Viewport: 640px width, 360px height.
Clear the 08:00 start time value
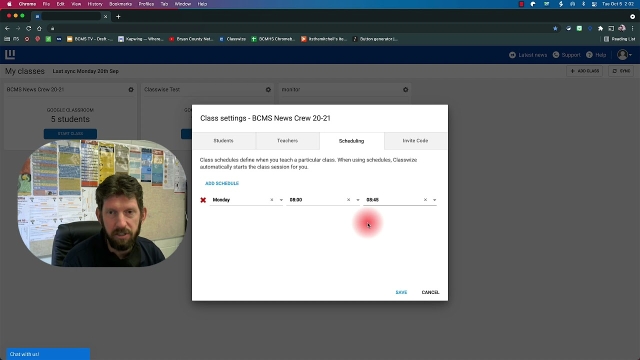pos(348,200)
